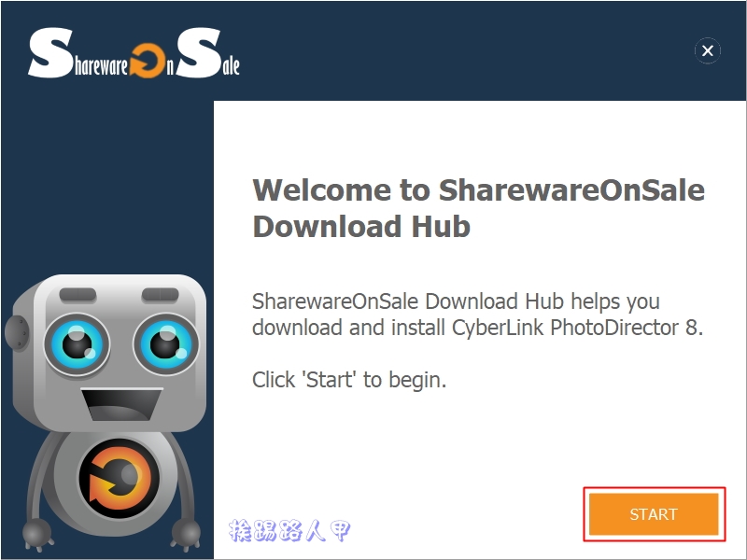The width and height of the screenshot is (747, 560).
Task: Click the 'Download Hub' heading line
Action: [x=361, y=226]
